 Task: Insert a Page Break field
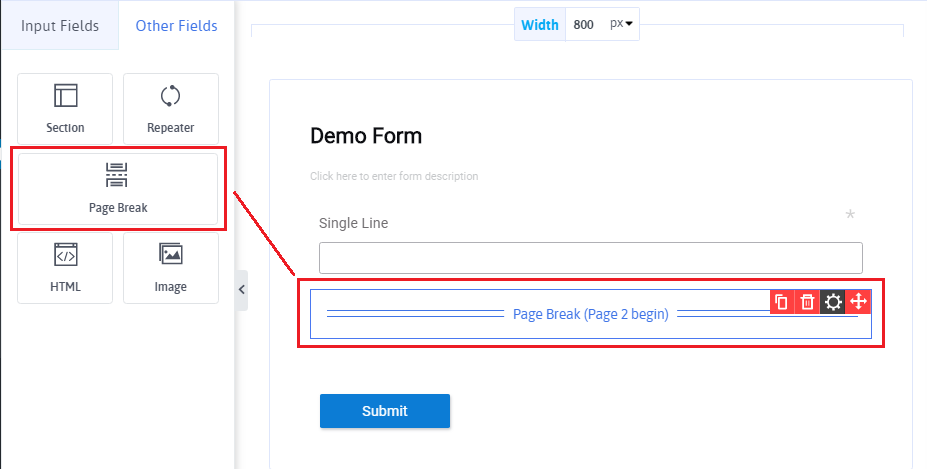(117, 188)
